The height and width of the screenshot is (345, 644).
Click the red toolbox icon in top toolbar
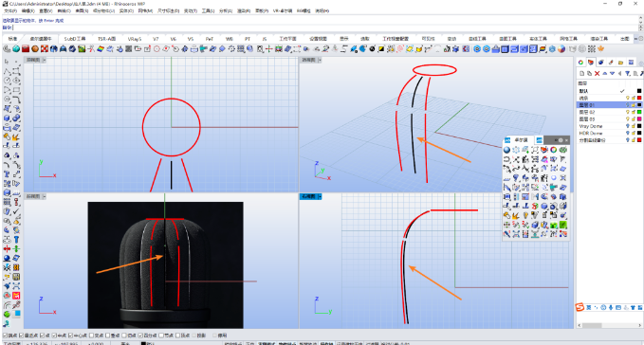point(26,49)
